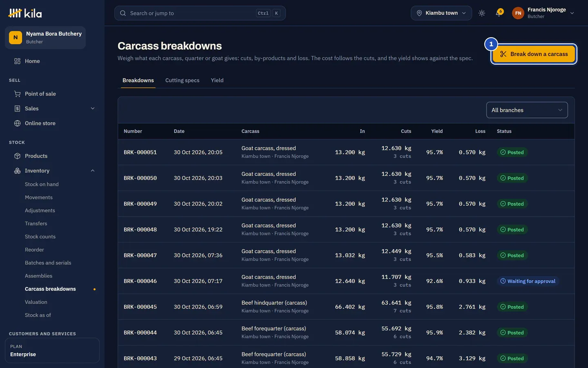Click the Nyama Bora Butchery N badge
Image resolution: width=588 pixels, height=368 pixels.
pos(16,38)
